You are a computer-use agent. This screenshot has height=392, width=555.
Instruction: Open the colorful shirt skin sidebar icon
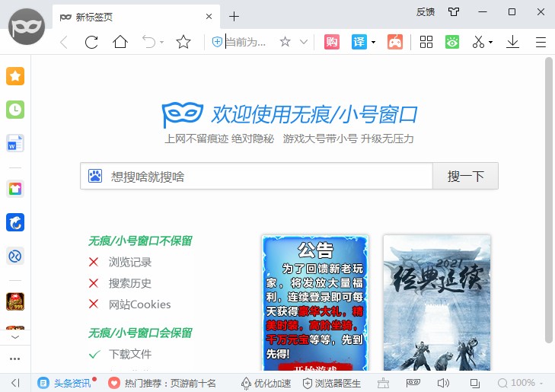pos(15,189)
